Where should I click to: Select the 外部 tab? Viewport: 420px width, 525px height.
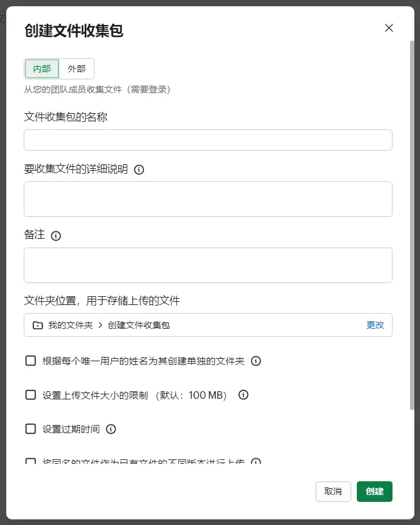pyautogui.click(x=77, y=69)
